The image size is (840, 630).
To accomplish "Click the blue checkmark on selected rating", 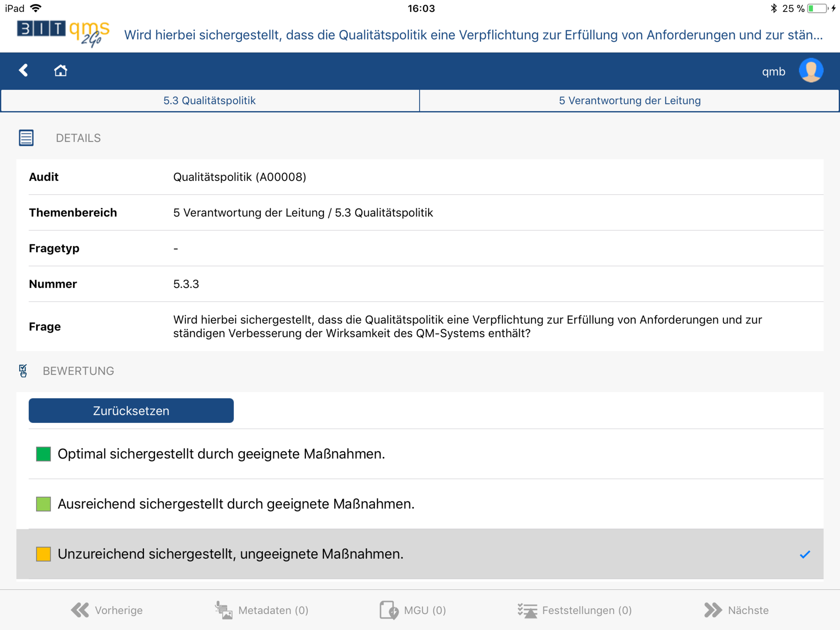I will [x=805, y=554].
